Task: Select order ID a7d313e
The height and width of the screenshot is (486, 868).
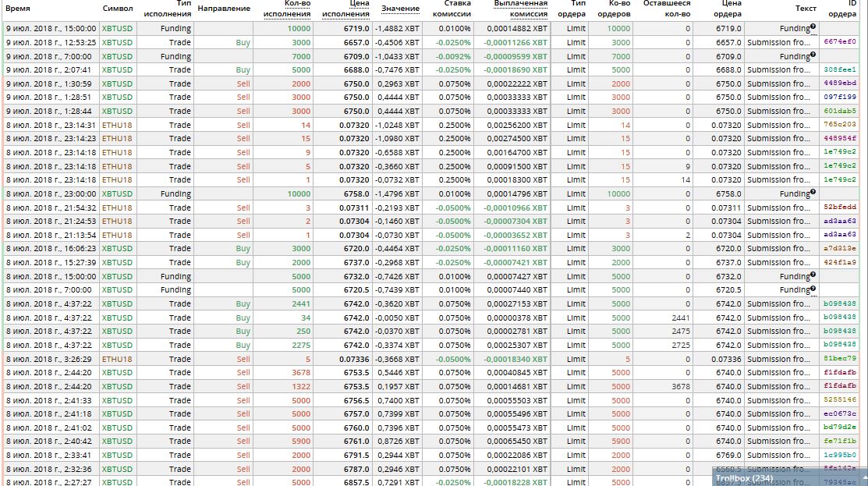Action: [840, 249]
